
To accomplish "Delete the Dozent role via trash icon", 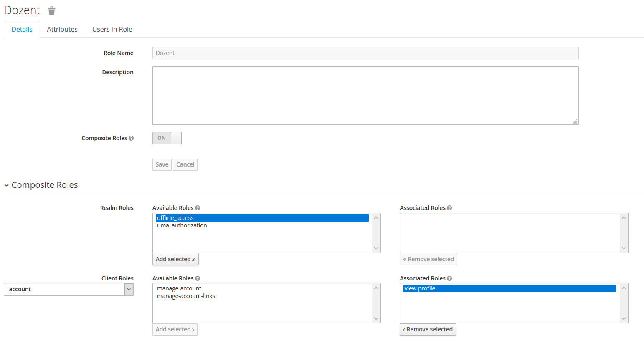I will point(51,10).
